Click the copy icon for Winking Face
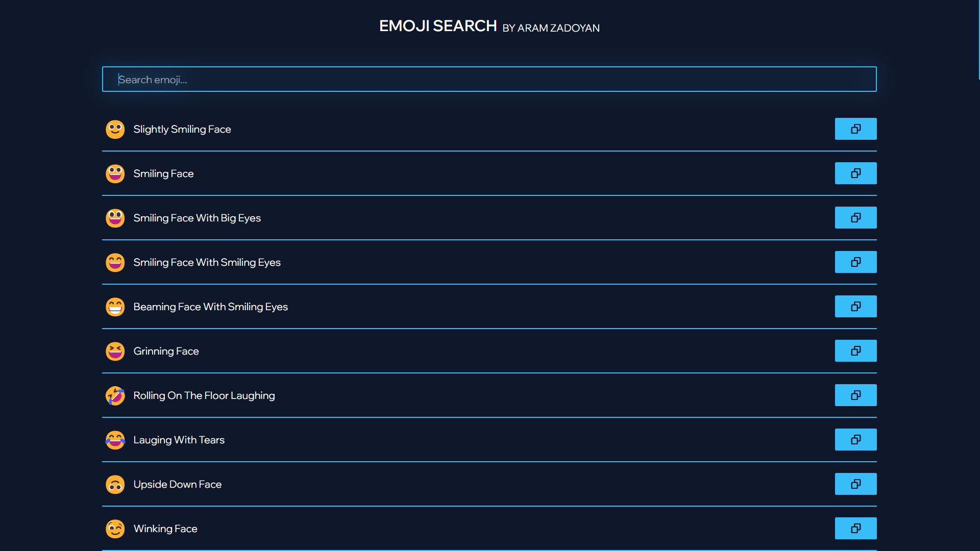 pos(855,528)
